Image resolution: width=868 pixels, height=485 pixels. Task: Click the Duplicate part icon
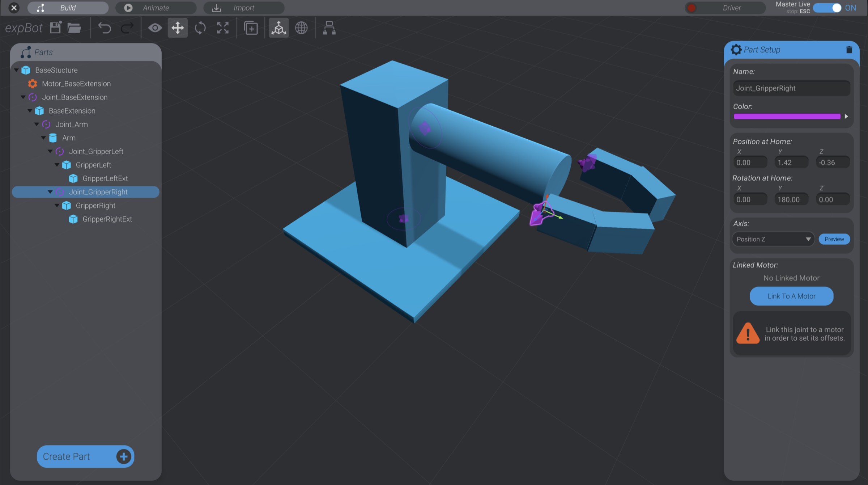point(251,28)
